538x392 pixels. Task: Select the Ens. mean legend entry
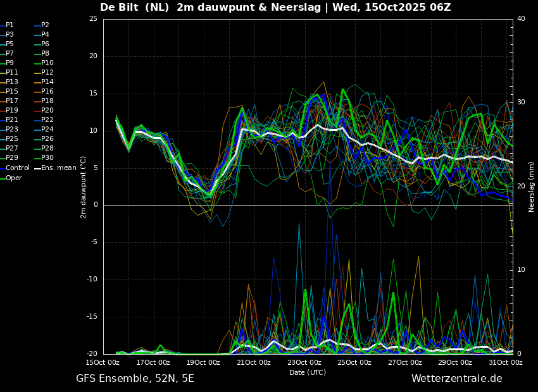[x=55, y=168]
